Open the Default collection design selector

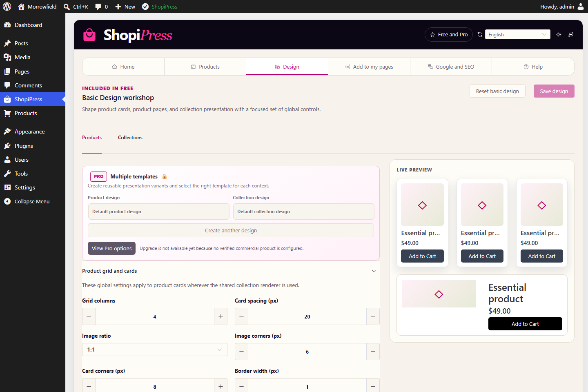click(x=303, y=212)
